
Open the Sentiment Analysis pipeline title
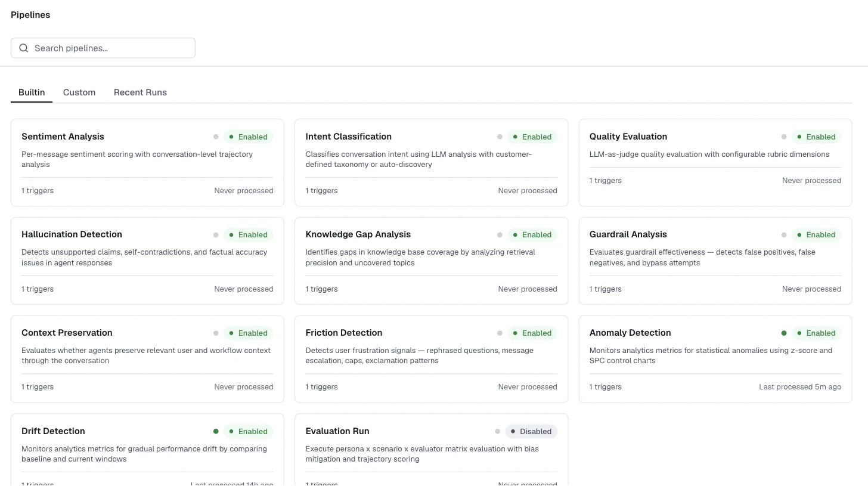63,137
